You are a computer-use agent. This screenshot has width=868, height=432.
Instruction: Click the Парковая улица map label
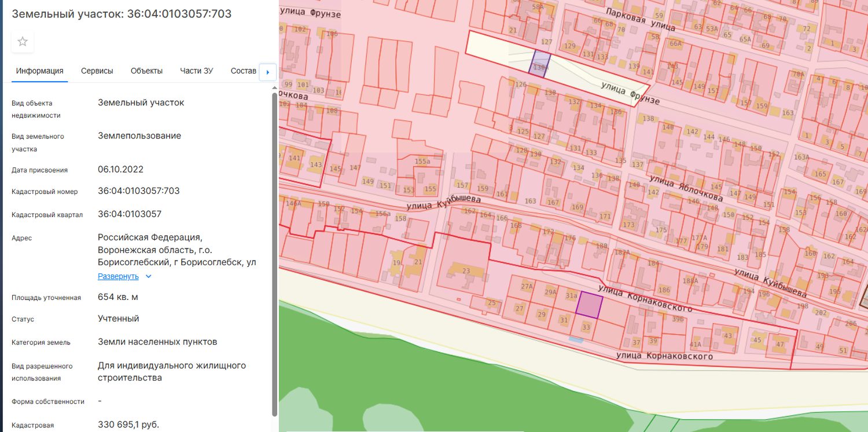pos(641,20)
